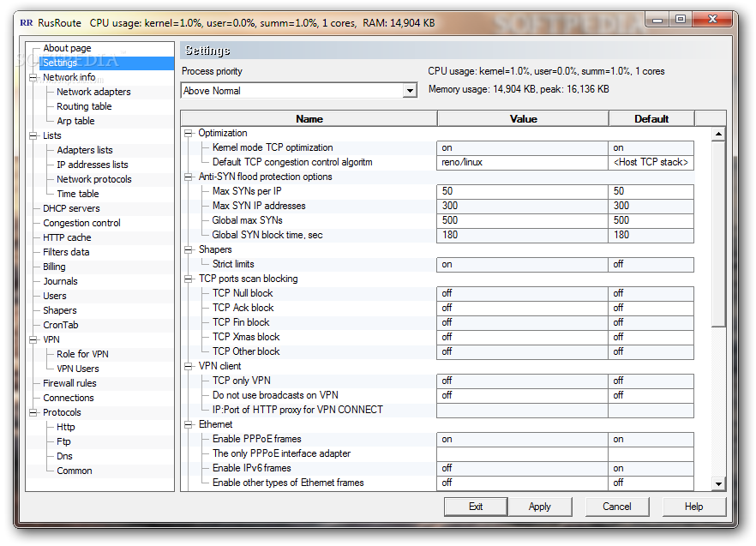The image size is (756, 546).
Task: Click the Default column header
Action: pyautogui.click(x=651, y=118)
